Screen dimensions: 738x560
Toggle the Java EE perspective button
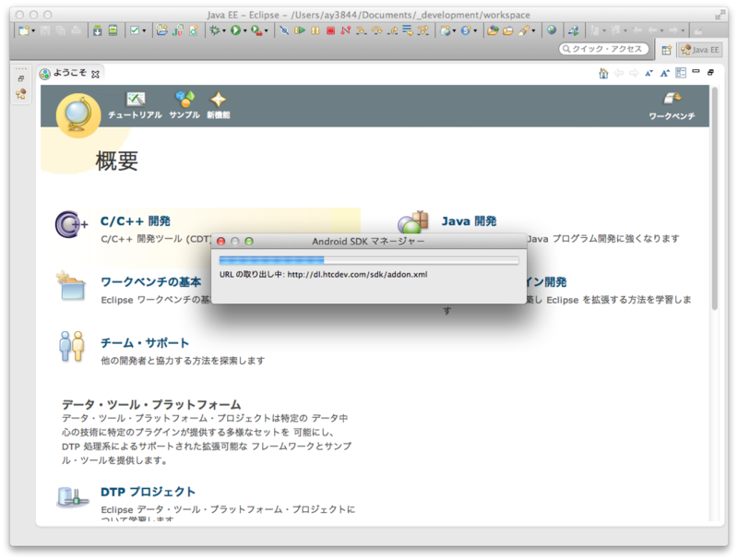701,49
